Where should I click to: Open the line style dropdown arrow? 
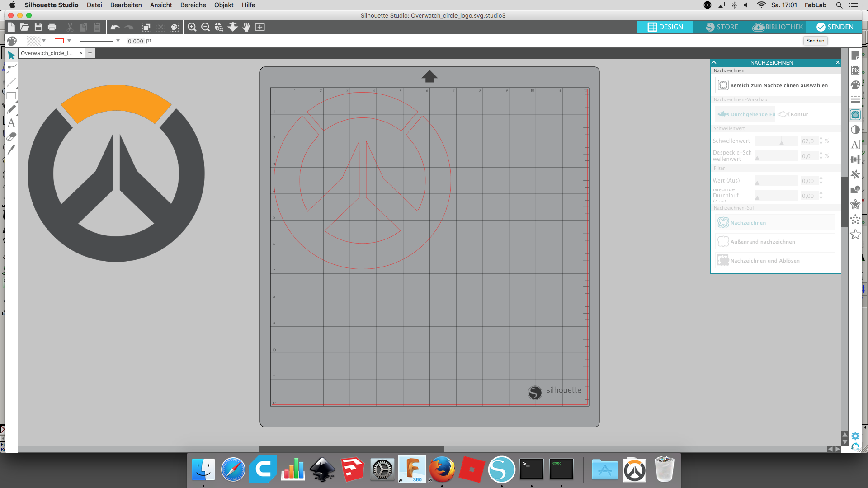[x=118, y=41]
